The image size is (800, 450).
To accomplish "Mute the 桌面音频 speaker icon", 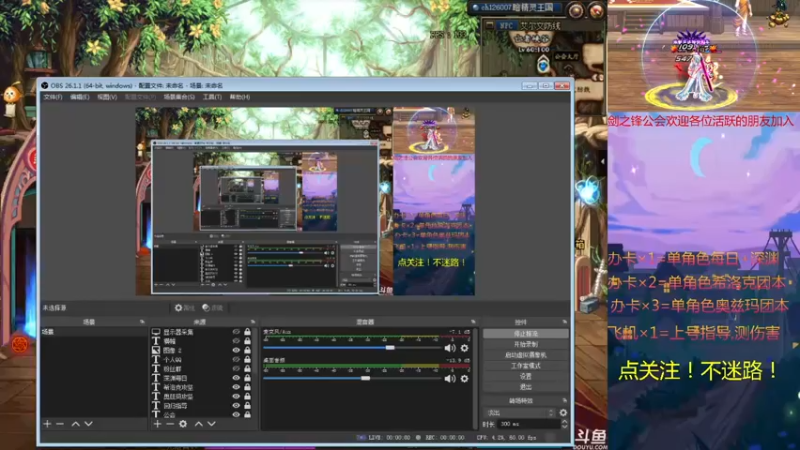I will [449, 379].
